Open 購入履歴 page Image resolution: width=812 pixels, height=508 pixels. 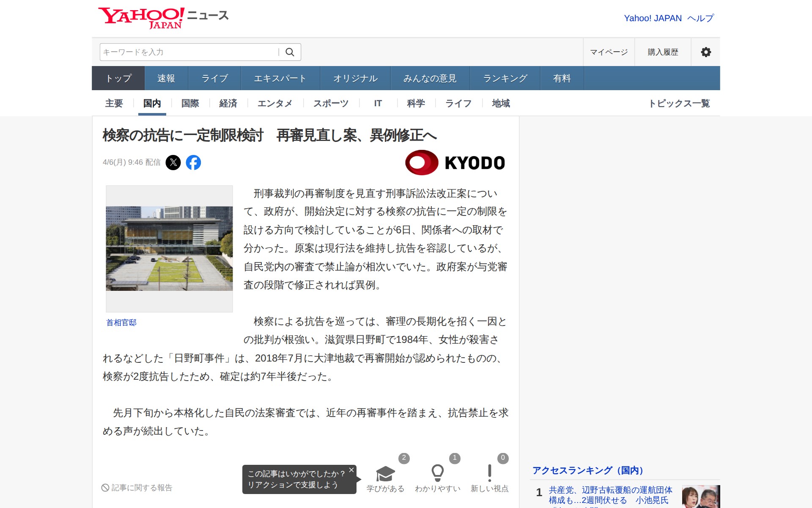663,52
